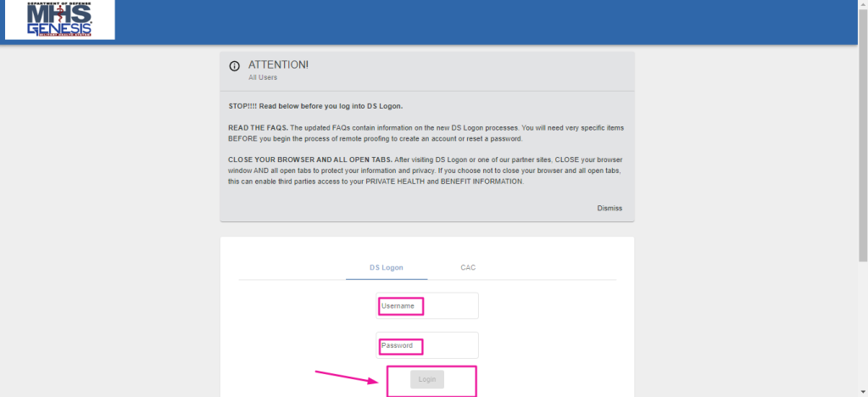This screenshot has height=397, width=868.
Task: Click the ATTENTION! heading text
Action: tap(278, 64)
